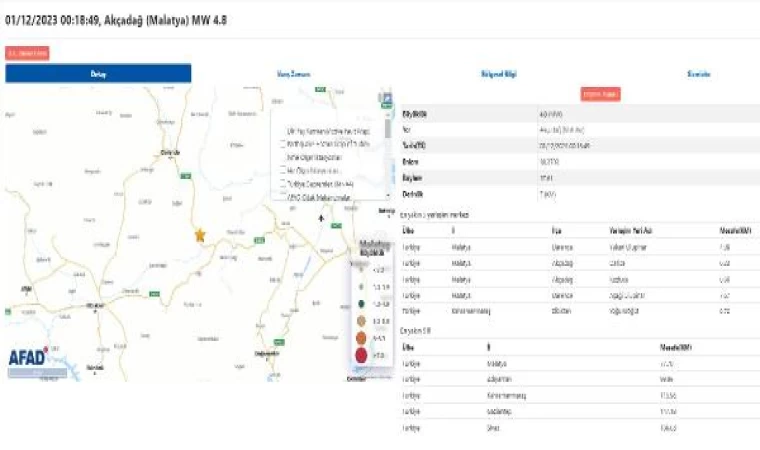Image resolution: width=760 pixels, height=450 pixels.
Task: Click the dark green magnitude legend circle
Action: [x=361, y=303]
